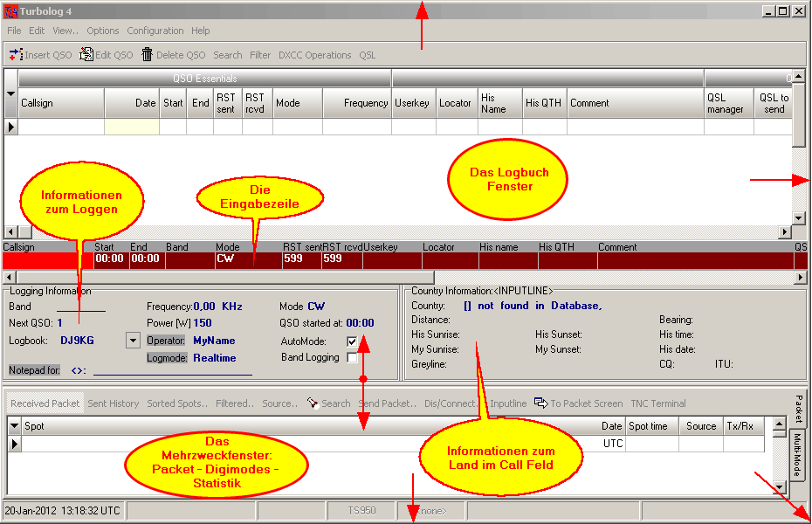The image size is (812, 524).
Task: Click the spot list scroll-down arrow
Action: pyautogui.click(x=780, y=486)
